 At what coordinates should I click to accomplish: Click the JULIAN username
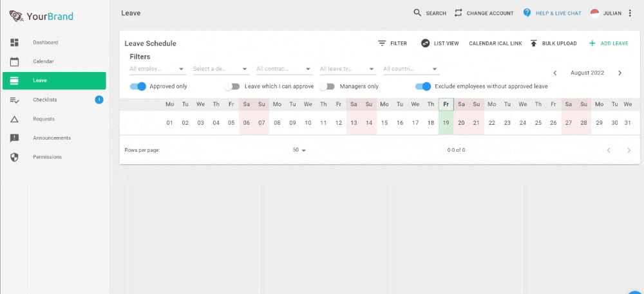click(612, 13)
